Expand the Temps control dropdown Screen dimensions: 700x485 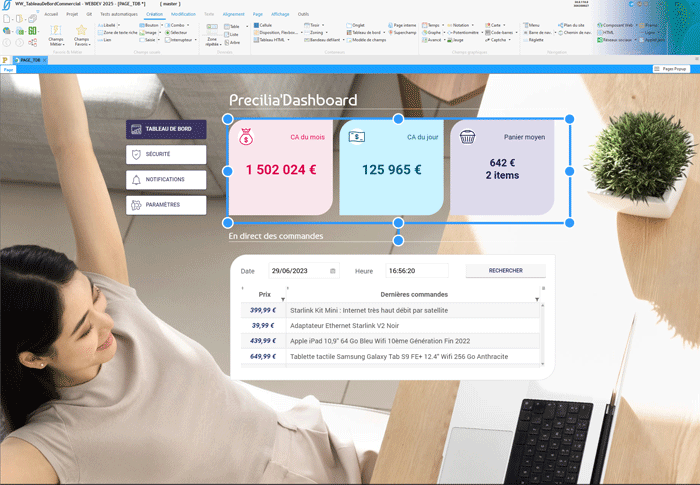pos(443,25)
